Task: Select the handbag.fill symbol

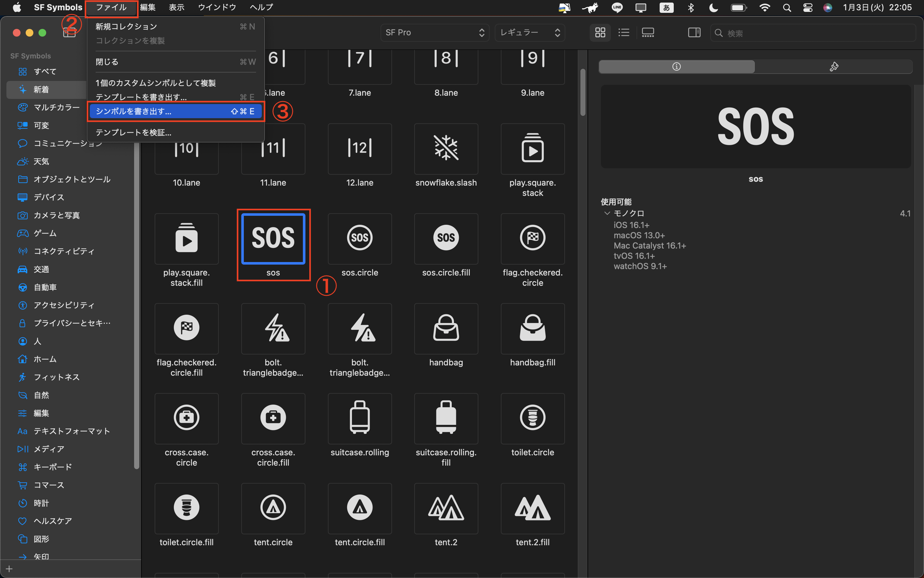Action: point(533,328)
